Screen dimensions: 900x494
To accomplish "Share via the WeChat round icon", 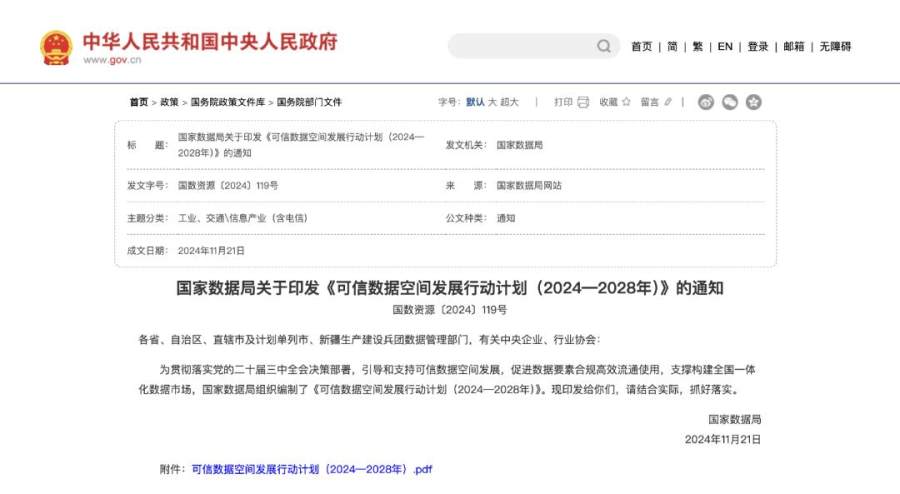I will coord(730,102).
